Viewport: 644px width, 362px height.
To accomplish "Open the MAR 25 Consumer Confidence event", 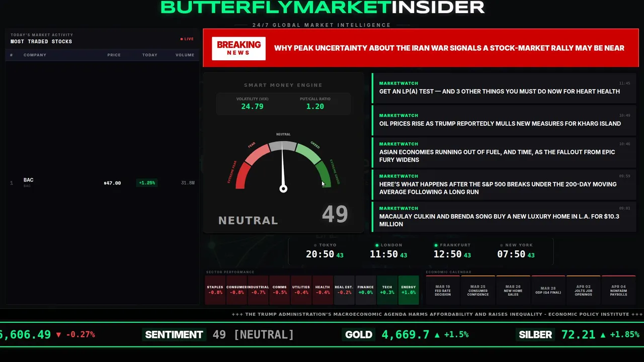I will [478, 290].
